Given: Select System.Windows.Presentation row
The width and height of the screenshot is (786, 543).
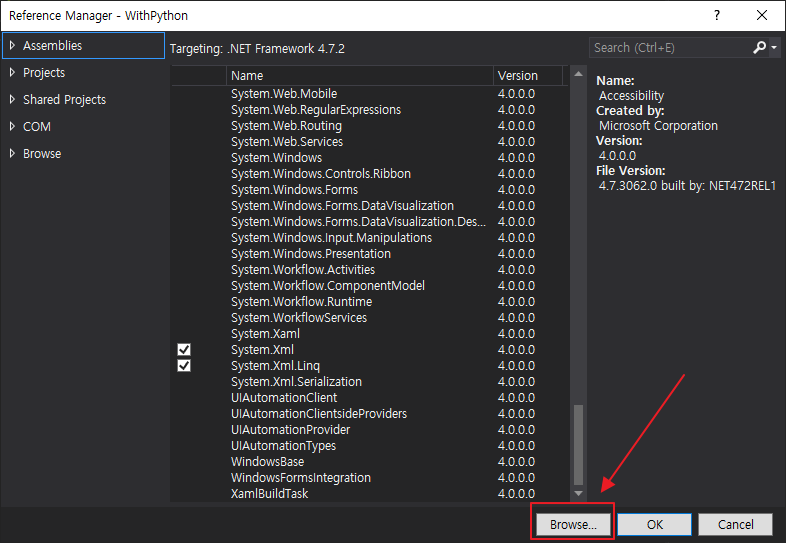Looking at the screenshot, I should (369, 254).
